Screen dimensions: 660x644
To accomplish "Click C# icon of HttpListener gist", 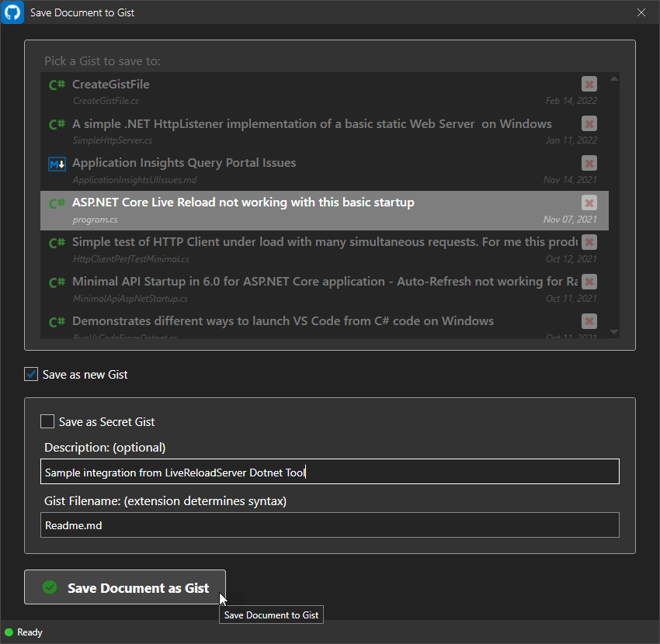I will click(x=57, y=124).
